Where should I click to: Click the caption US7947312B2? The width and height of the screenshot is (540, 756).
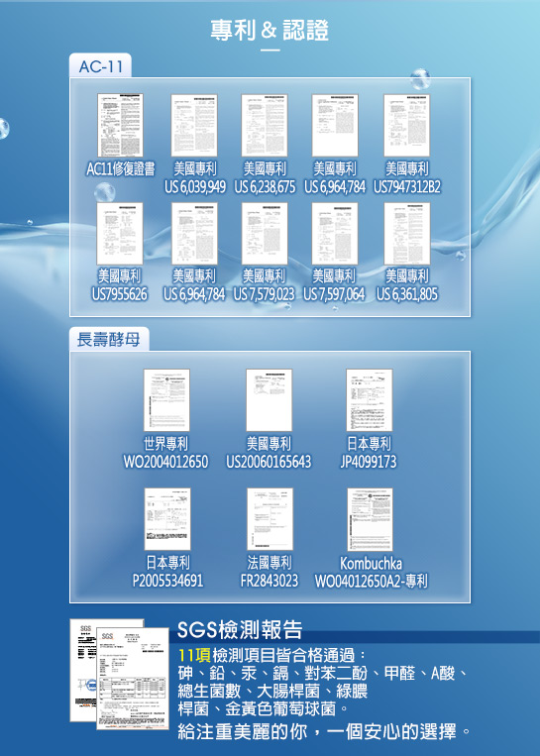click(x=407, y=187)
